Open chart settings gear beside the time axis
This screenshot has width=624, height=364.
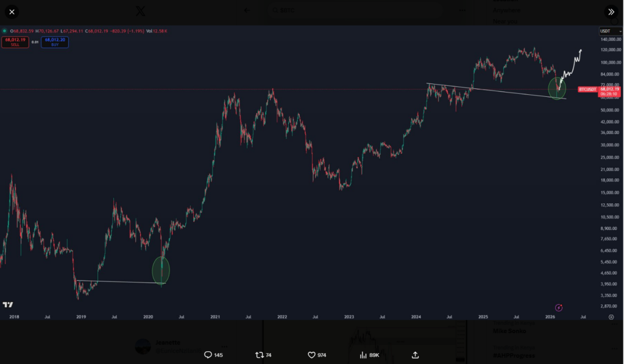pos(611,317)
